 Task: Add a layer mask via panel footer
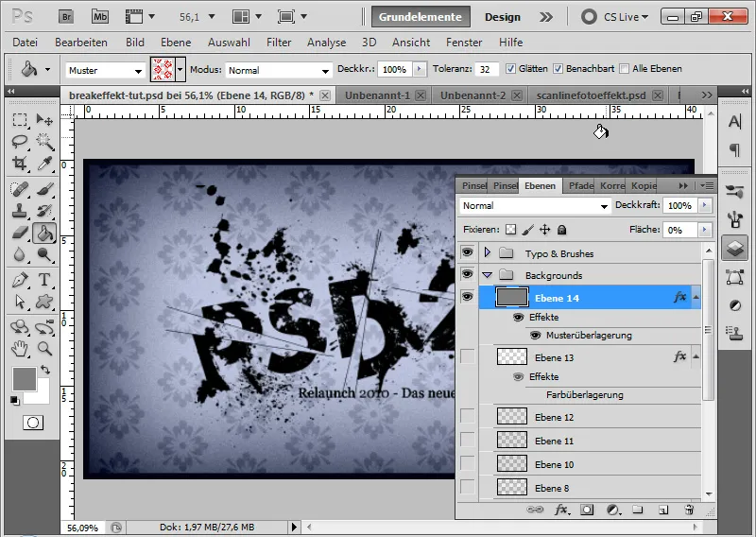587,510
